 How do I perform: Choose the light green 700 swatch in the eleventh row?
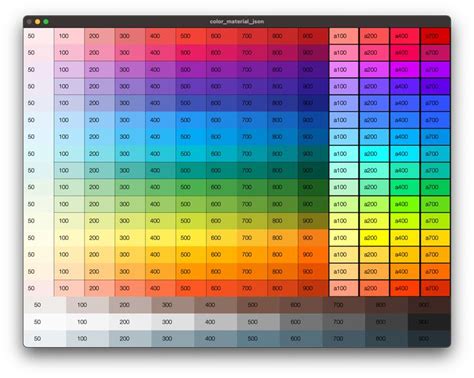coord(252,204)
